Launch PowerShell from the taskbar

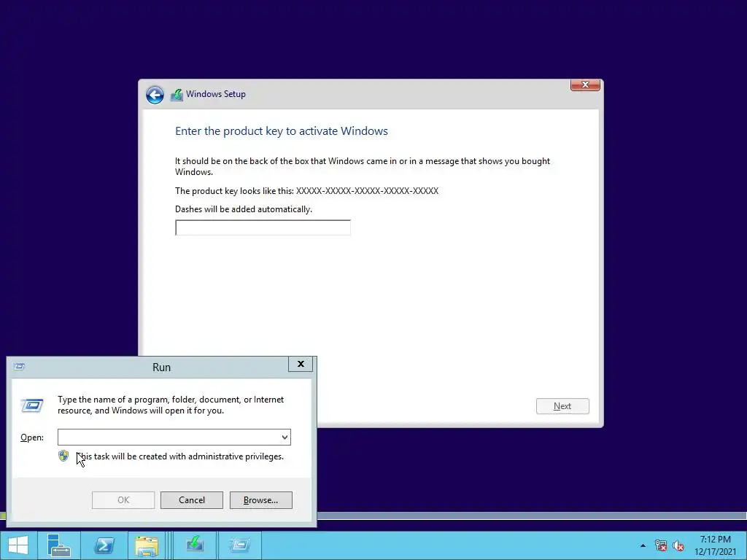click(x=104, y=545)
